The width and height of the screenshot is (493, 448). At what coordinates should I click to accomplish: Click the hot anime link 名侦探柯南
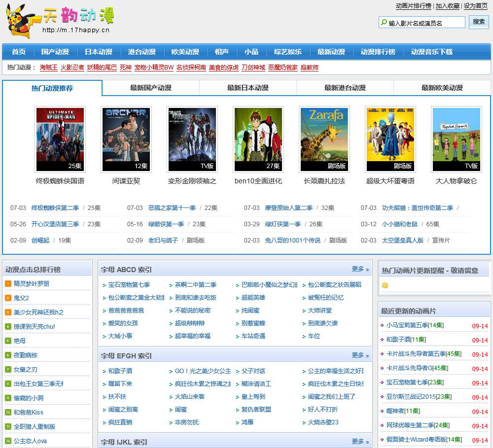[191, 68]
